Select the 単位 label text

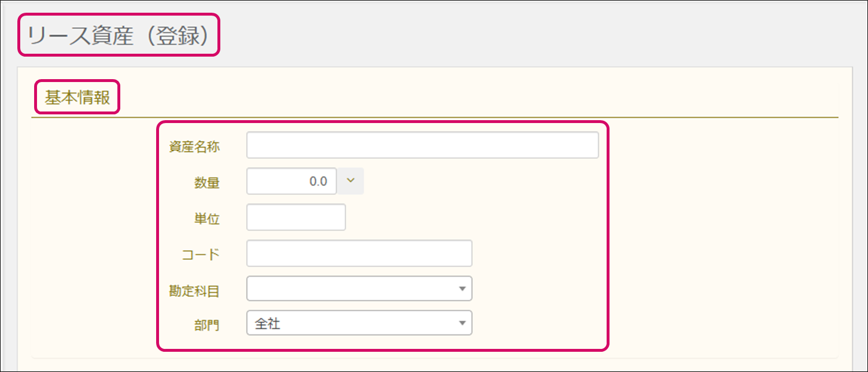[x=206, y=219]
